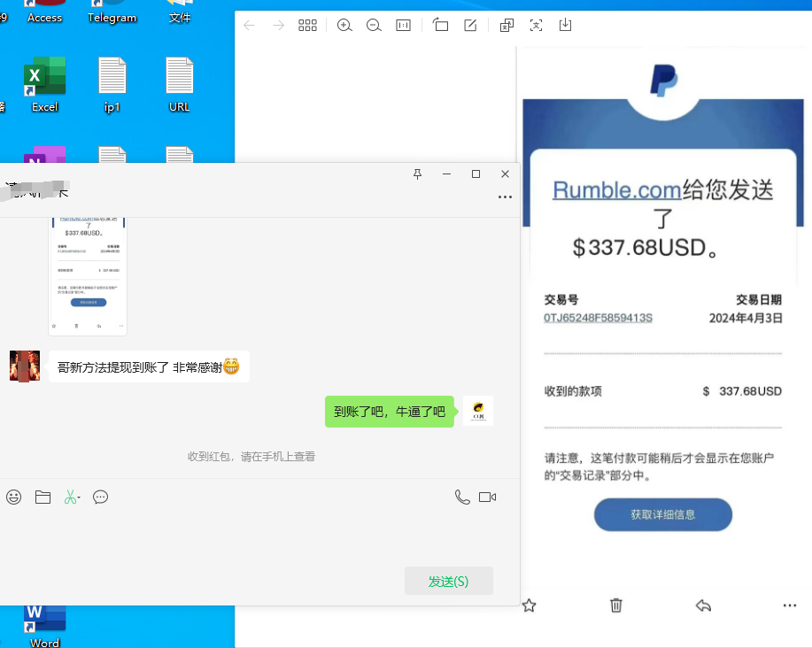Open the emoji picker in chat

pyautogui.click(x=13, y=497)
